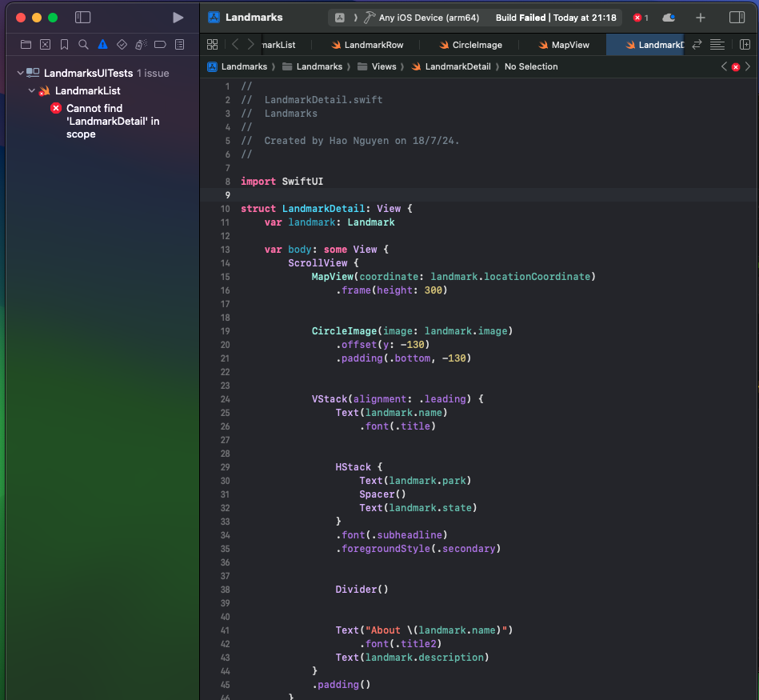759x700 pixels.
Task: Collapse the LandmarksUITests issue group
Action: [20, 73]
